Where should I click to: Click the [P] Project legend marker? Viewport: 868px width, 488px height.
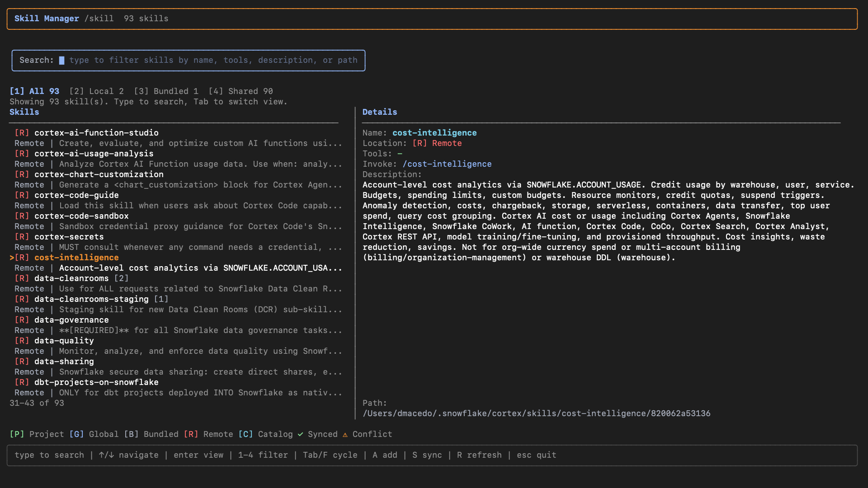coord(37,434)
